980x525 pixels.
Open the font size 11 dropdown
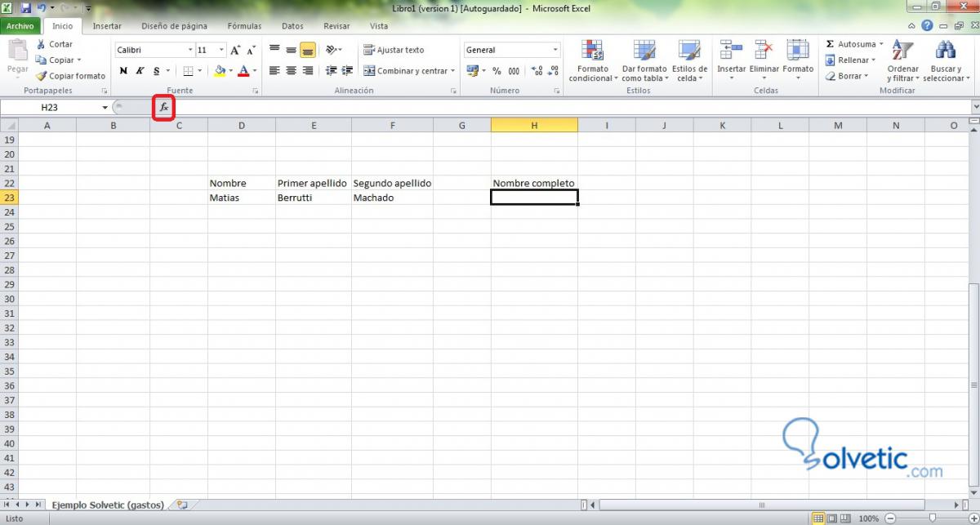pos(221,50)
